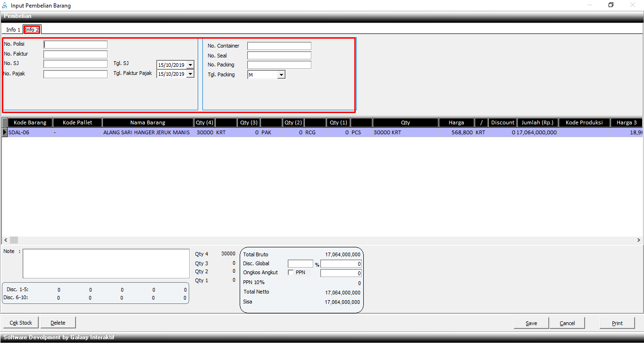Open the Tgl. Faktur Pajak date dropdown
Screen dimensions: 644x343
[x=190, y=74]
